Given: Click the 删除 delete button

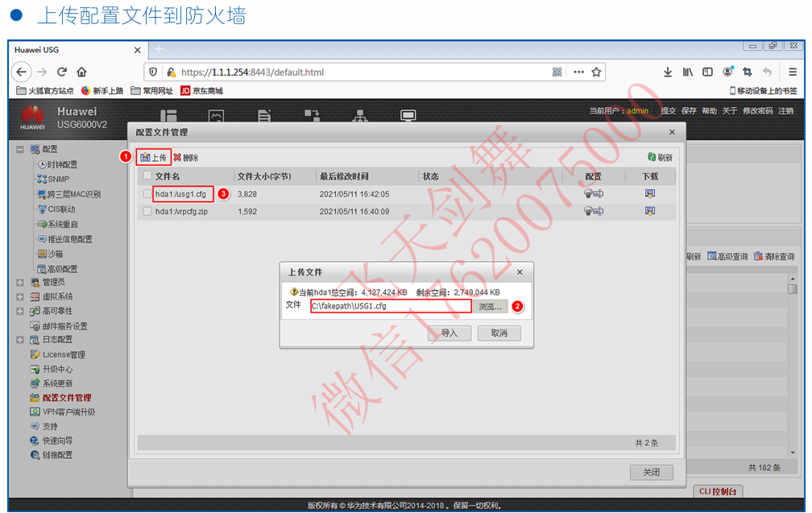Looking at the screenshot, I should click(x=186, y=157).
